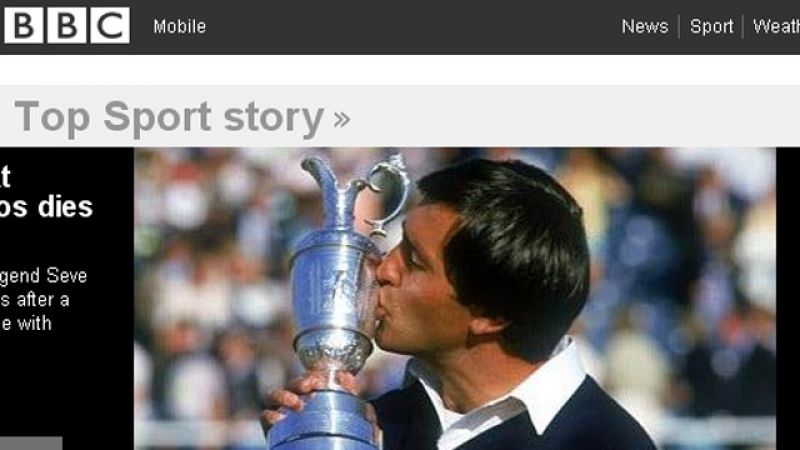This screenshot has height=450, width=800.
Task: Click the gray button at the bottom-left corner
Action: pyautogui.click(x=31, y=443)
